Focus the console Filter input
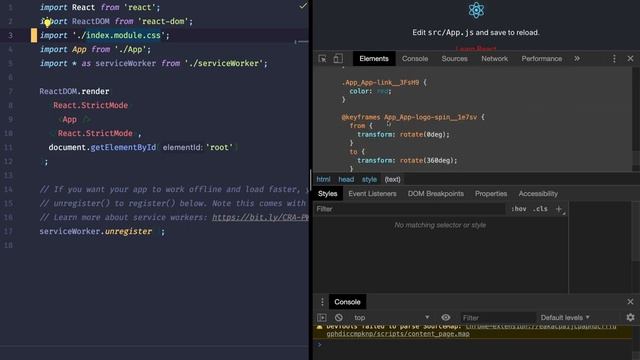Image resolution: width=640 pixels, height=360 pixels. tap(498, 318)
